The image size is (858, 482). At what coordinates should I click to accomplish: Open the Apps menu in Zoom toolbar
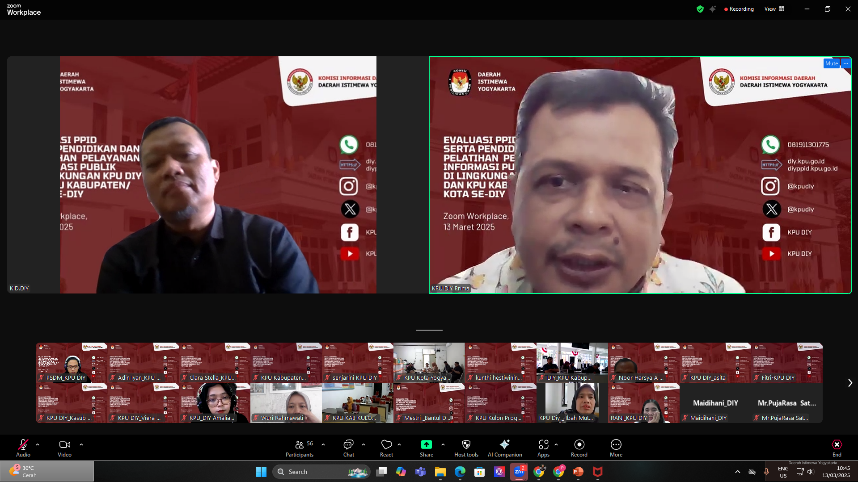543,446
